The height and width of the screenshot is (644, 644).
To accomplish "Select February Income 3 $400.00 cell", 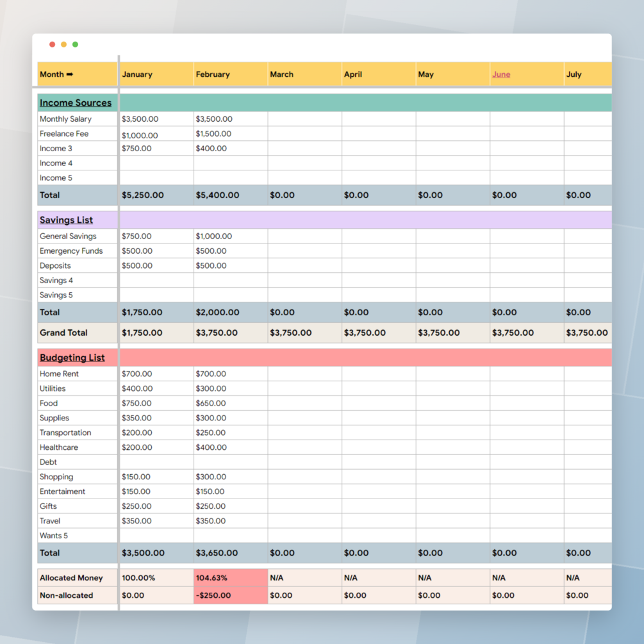I will tap(231, 148).
